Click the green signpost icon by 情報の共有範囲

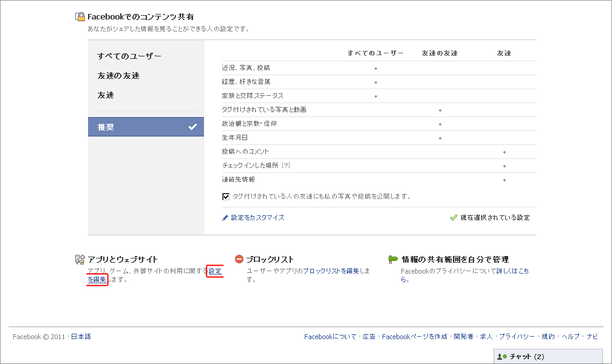tap(393, 259)
